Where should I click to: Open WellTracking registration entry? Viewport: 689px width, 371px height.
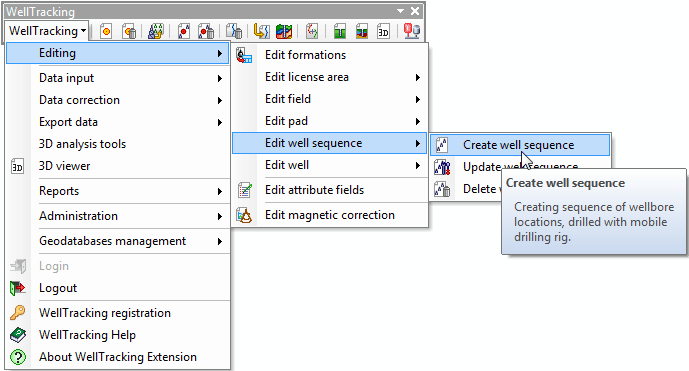(x=118, y=313)
